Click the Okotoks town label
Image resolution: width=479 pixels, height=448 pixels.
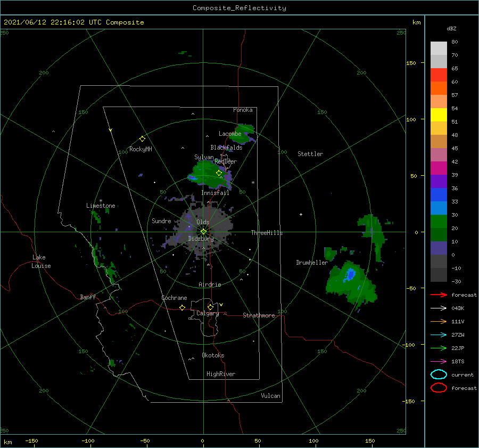pyautogui.click(x=213, y=355)
